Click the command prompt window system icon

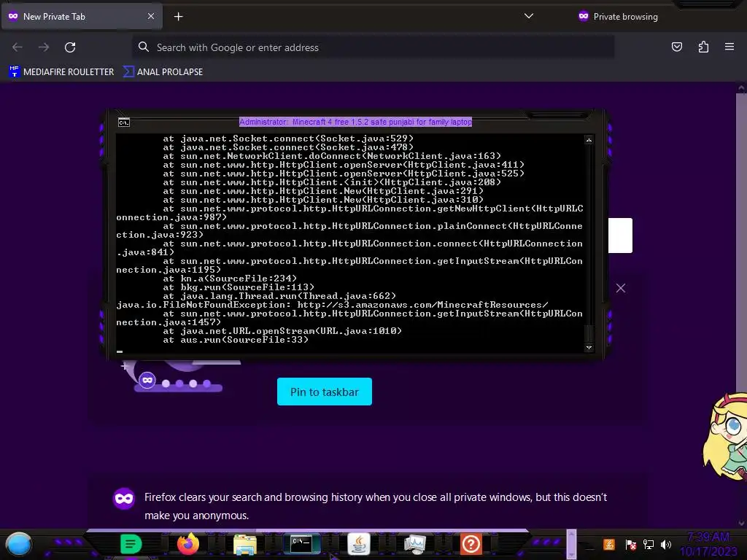coord(123,122)
